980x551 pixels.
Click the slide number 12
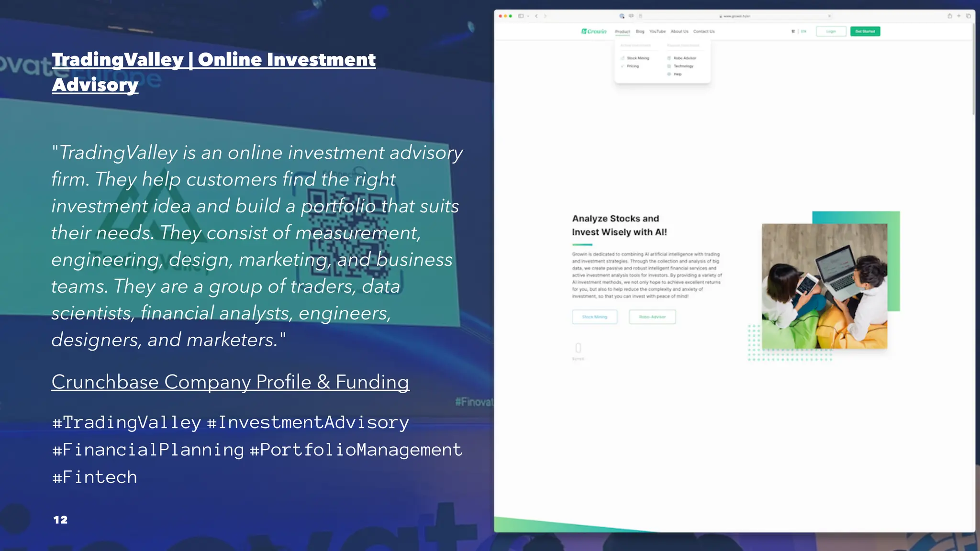click(60, 520)
